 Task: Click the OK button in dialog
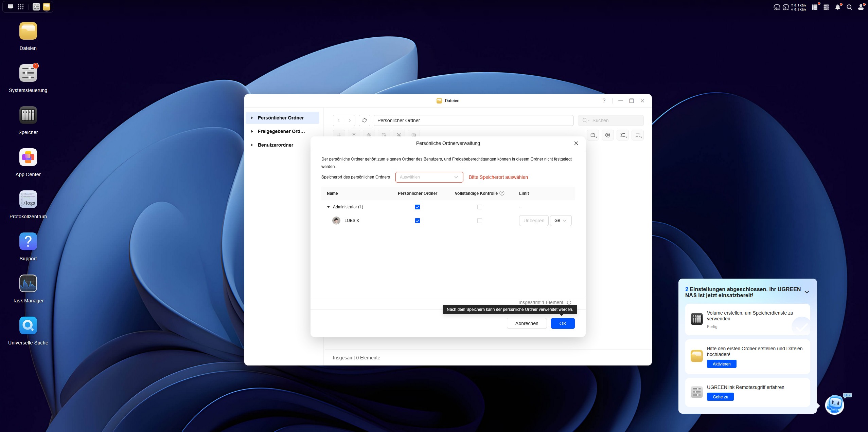point(563,323)
